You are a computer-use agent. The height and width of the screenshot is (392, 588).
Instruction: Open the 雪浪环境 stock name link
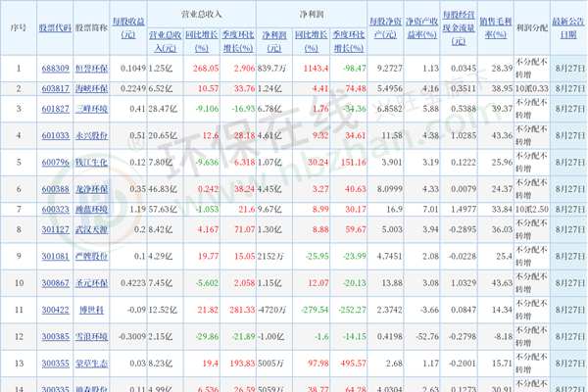coord(92,337)
